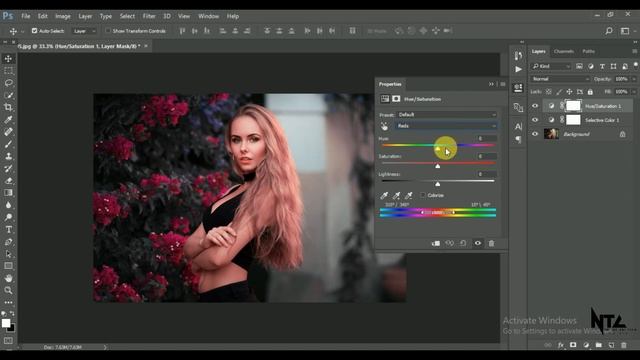Select the Gradient tool
640x360 pixels.
pyautogui.click(x=8, y=193)
